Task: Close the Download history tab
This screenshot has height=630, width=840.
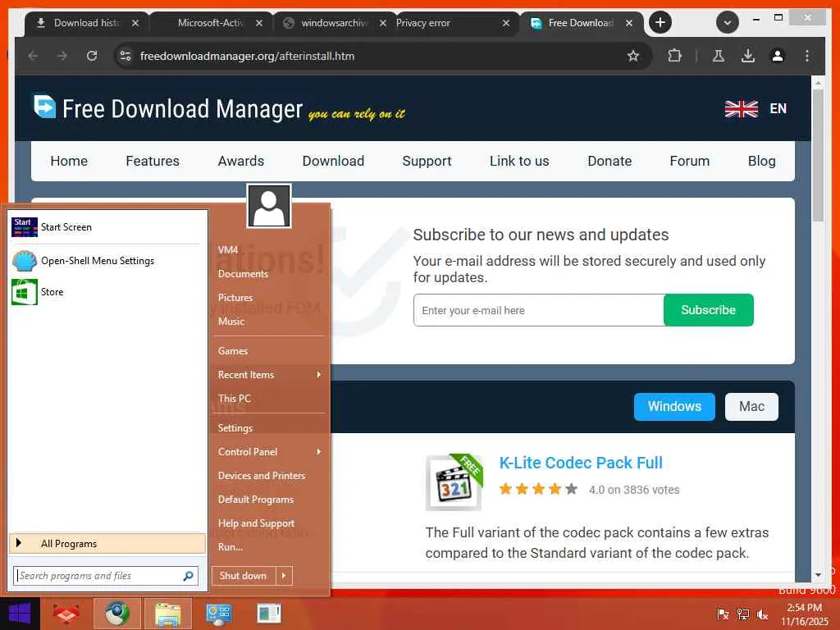Action: tap(135, 23)
